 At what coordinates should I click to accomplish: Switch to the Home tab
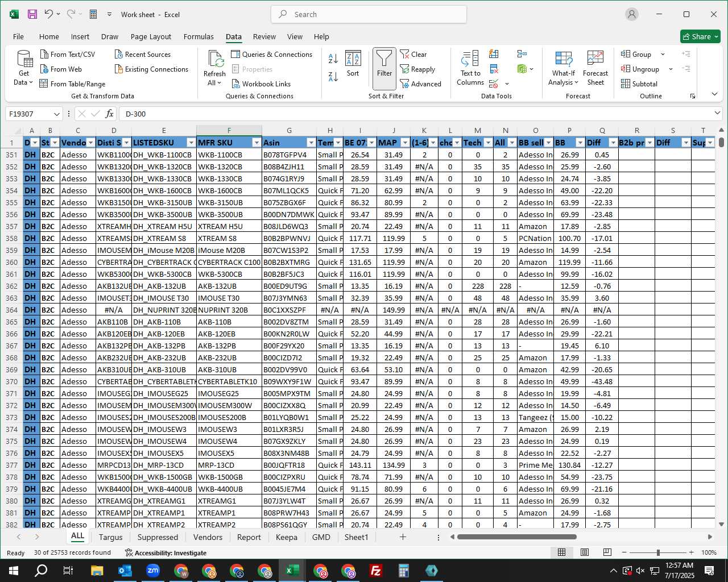[49, 36]
